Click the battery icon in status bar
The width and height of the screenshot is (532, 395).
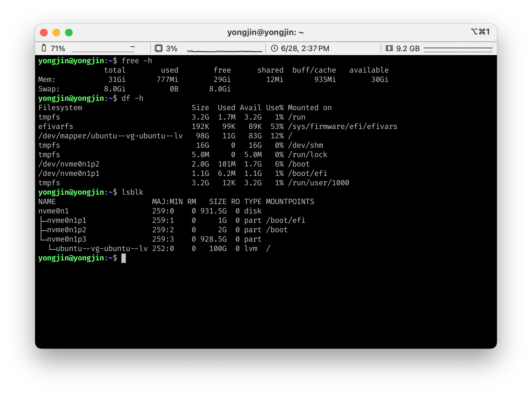(x=44, y=48)
